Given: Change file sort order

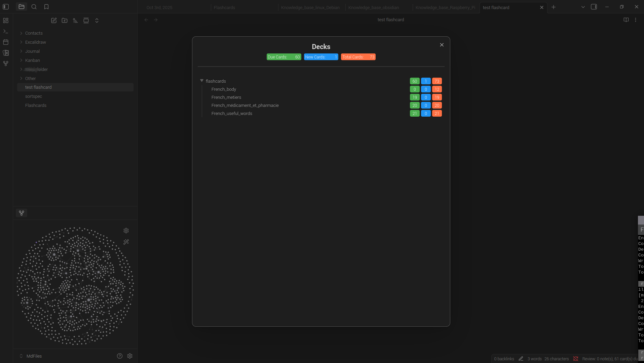Looking at the screenshot, I should point(75,21).
